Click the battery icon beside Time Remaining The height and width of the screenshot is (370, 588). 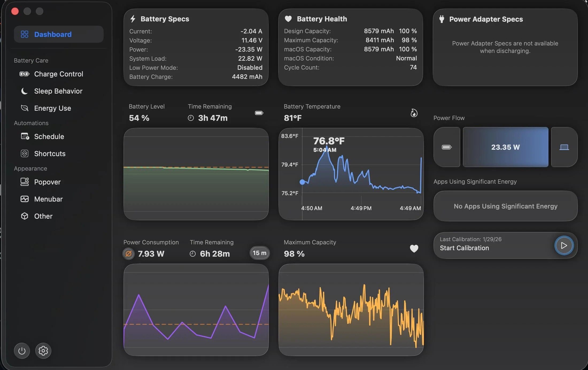tap(259, 113)
